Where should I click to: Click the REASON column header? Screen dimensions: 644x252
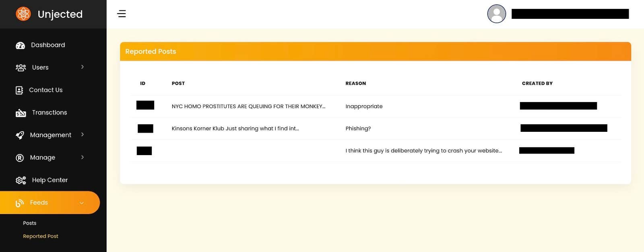(355, 84)
